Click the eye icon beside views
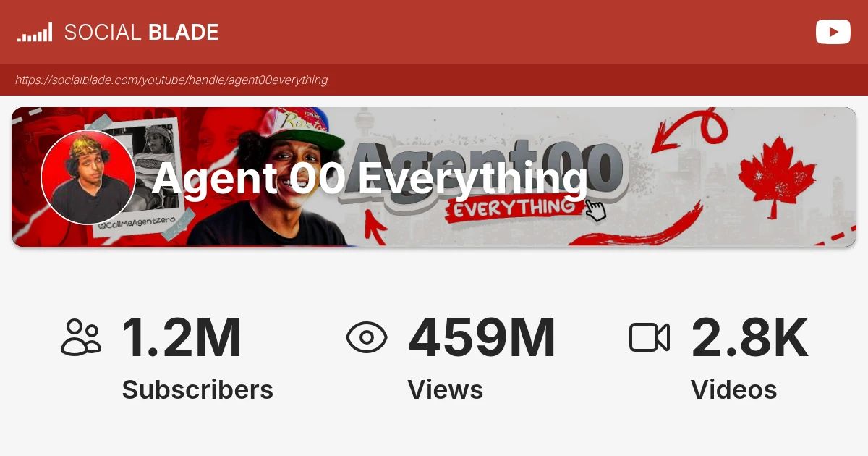 (367, 338)
